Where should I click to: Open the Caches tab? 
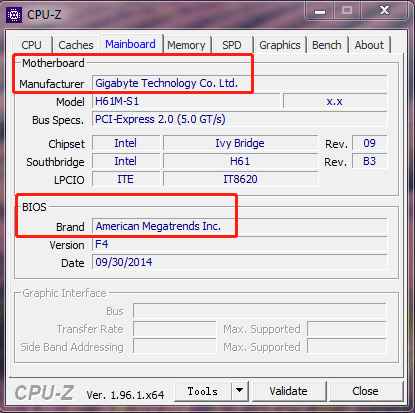[x=76, y=45]
